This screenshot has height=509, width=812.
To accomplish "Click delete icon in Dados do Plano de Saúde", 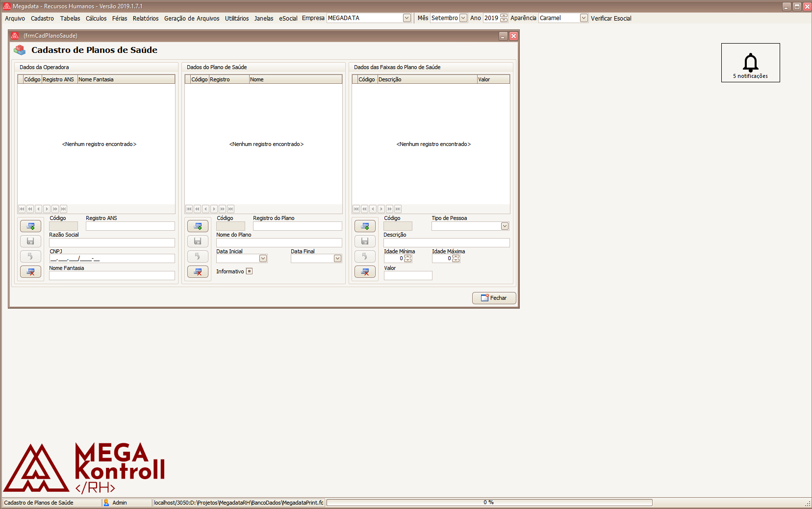I will pos(198,271).
